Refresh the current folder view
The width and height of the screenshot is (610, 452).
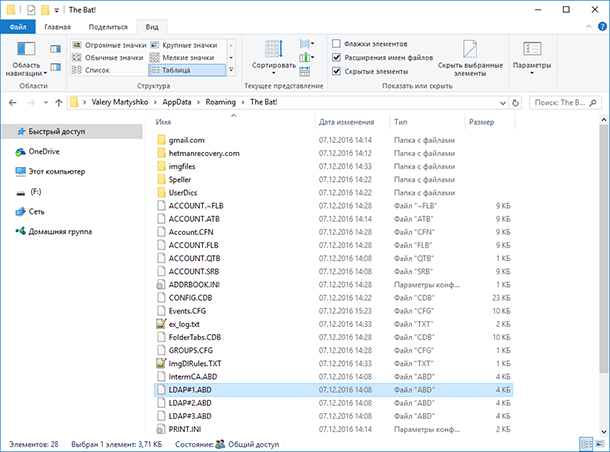tap(515, 103)
